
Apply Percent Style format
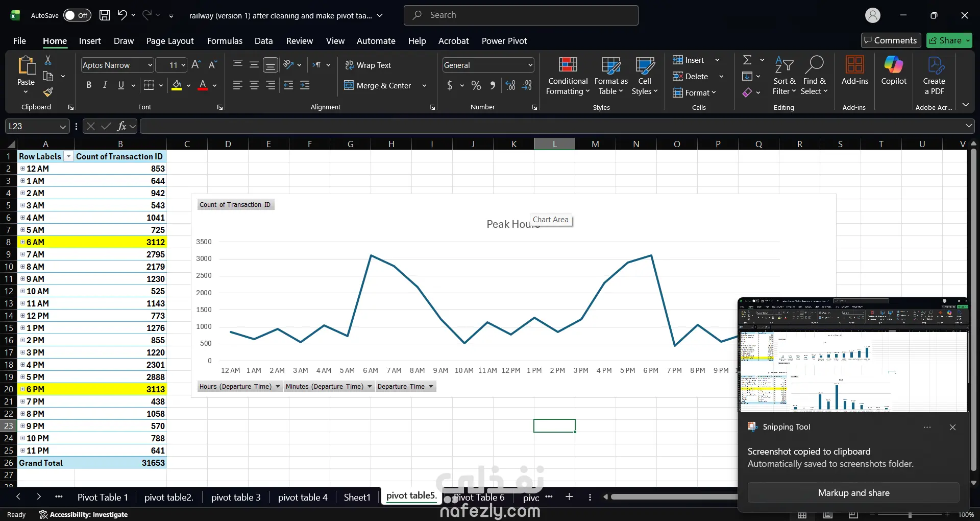476,85
